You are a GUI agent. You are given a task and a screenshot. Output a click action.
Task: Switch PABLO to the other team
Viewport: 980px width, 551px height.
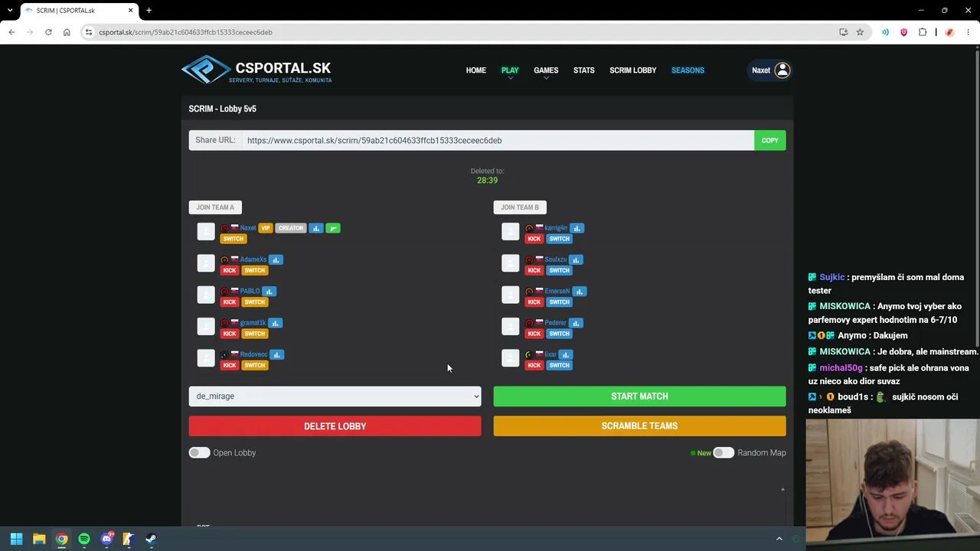click(x=255, y=302)
